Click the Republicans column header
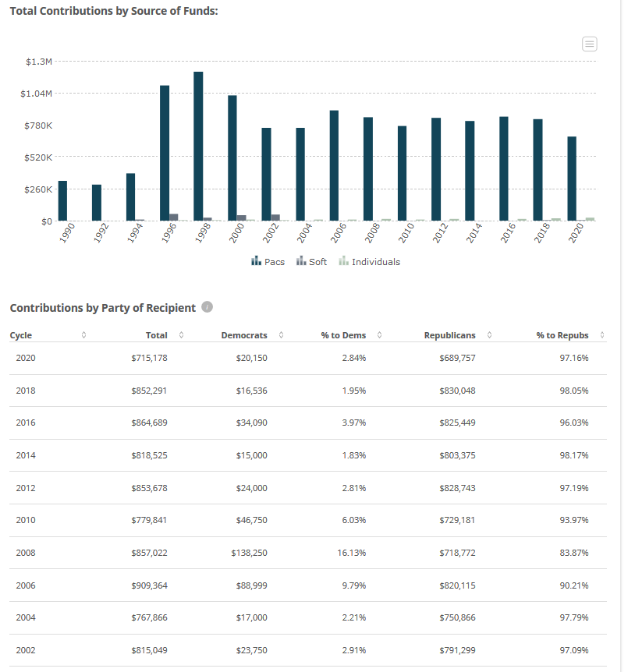 (449, 335)
